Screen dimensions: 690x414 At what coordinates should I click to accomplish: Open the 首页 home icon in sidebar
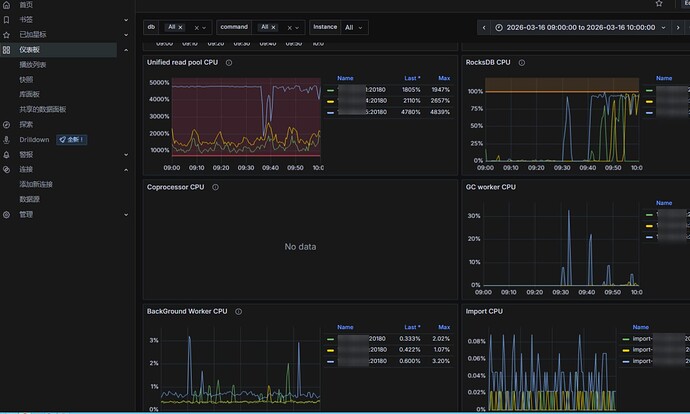pyautogui.click(x=6, y=5)
